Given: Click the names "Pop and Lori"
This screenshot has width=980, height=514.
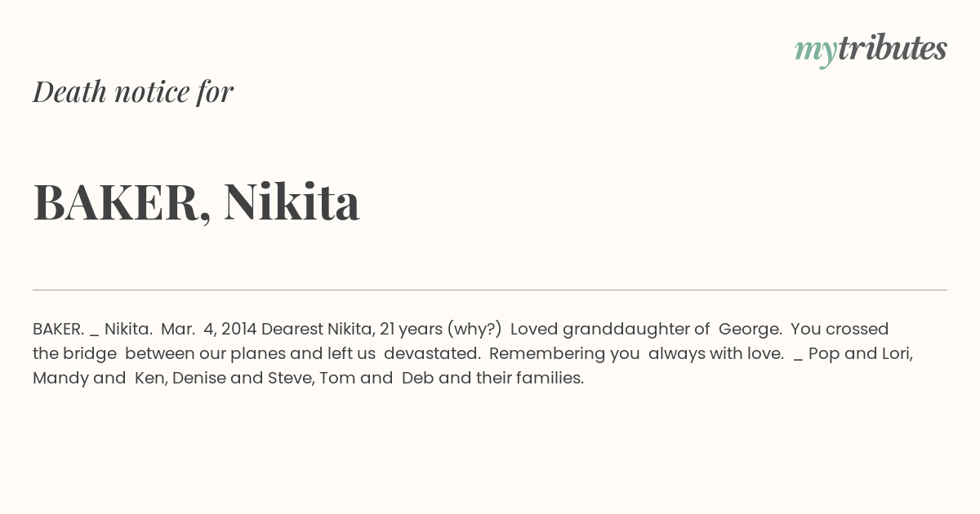Looking at the screenshot, I should (858, 354).
